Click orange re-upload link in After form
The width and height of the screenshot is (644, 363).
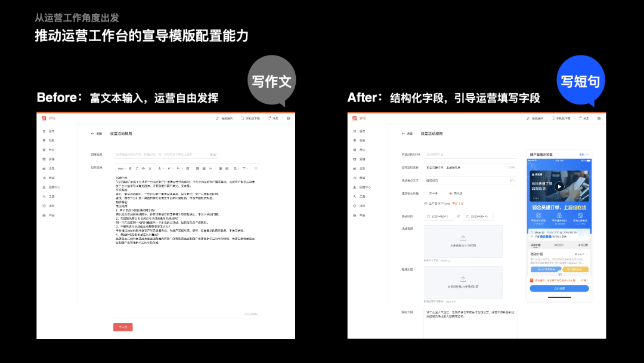458,204
